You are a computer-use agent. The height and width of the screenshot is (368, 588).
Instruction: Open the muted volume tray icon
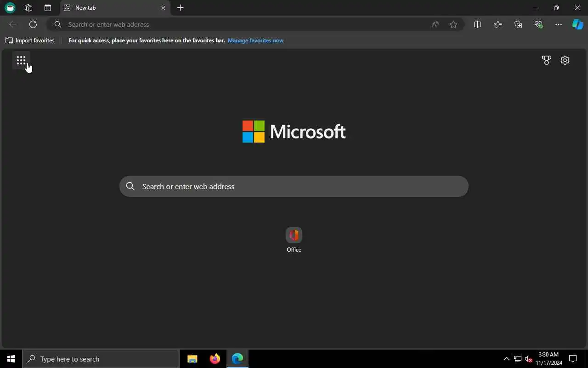click(x=529, y=359)
